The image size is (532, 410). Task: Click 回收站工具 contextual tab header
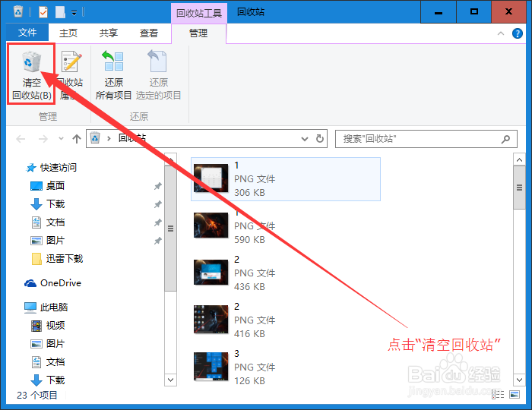[199, 13]
